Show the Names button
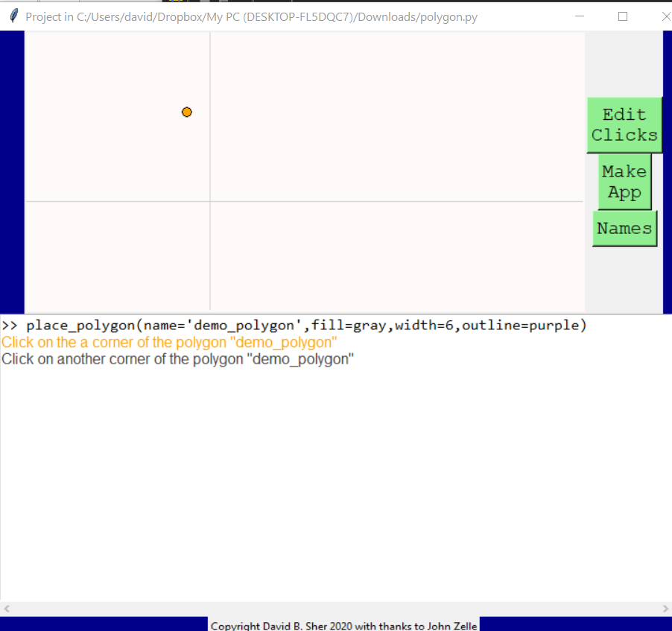This screenshot has height=631, width=672. [x=624, y=229]
